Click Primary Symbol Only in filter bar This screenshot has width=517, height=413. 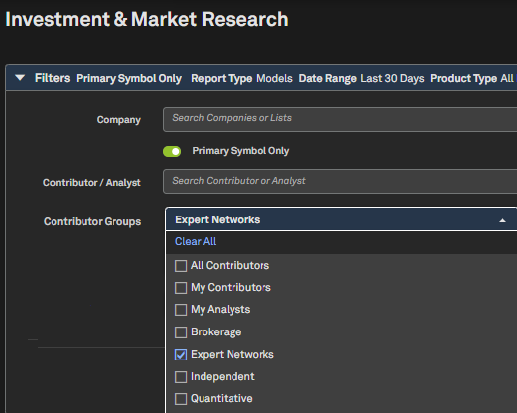129,78
